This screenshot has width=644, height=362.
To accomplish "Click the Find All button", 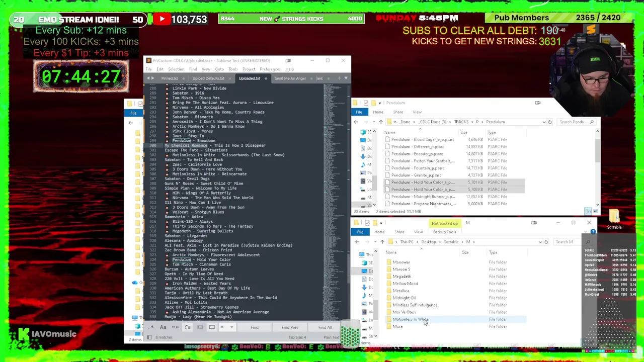I will click(x=325, y=327).
